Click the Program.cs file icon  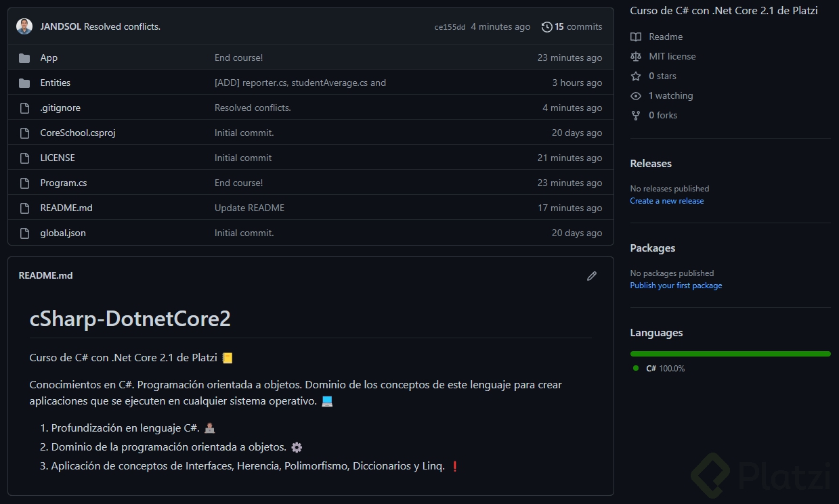(24, 183)
